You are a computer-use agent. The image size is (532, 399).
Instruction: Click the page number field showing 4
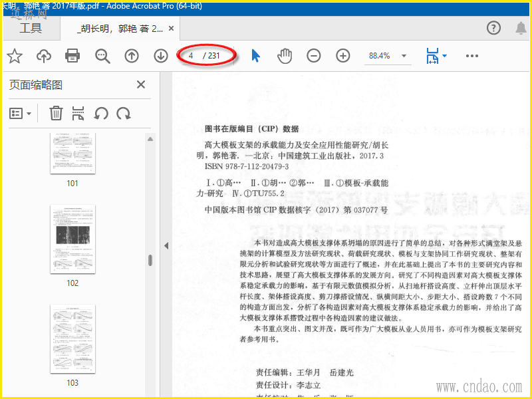(191, 56)
